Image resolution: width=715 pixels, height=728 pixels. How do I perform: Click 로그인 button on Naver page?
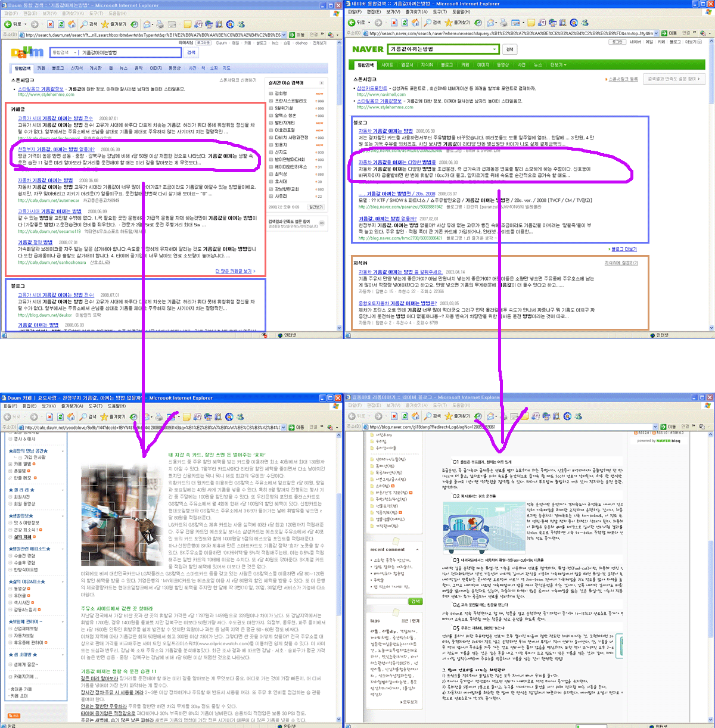point(617,42)
